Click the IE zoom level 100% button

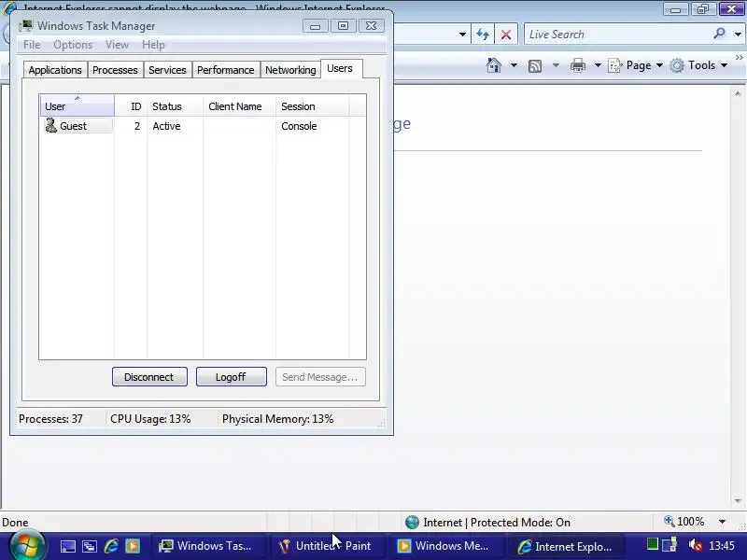tap(684, 522)
